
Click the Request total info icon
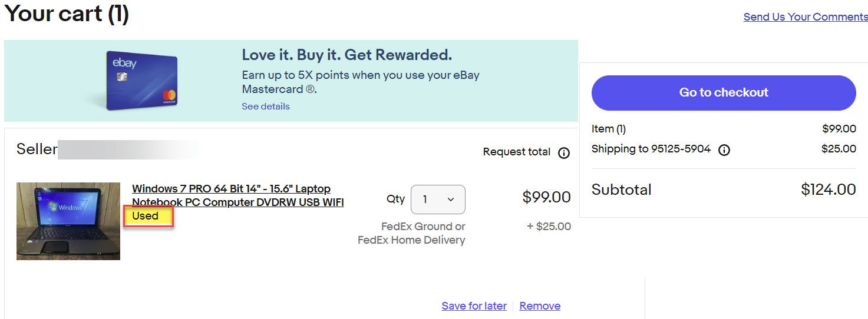[x=564, y=153]
